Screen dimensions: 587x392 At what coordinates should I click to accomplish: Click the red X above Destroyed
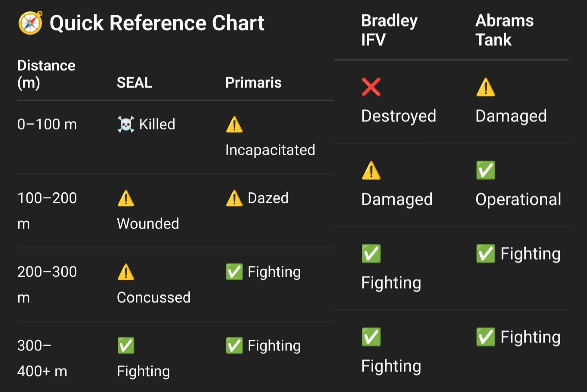pyautogui.click(x=371, y=87)
